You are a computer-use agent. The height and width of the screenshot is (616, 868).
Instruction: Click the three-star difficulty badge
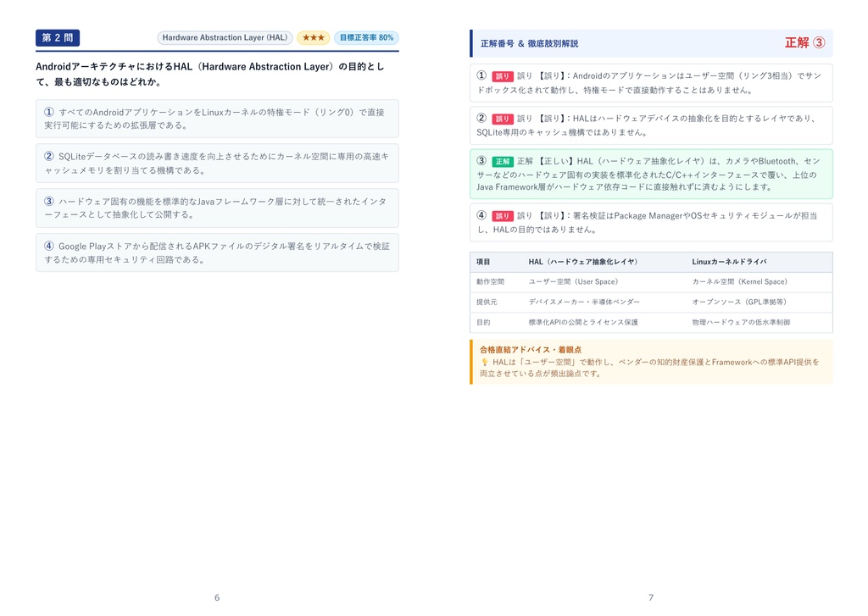coord(314,37)
